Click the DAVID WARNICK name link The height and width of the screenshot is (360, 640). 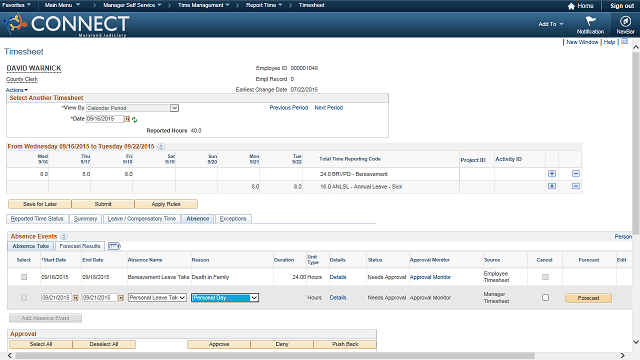click(x=34, y=68)
